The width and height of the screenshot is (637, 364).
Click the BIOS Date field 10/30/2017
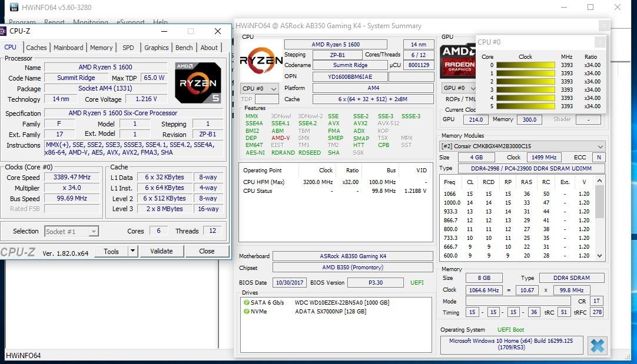pos(290,282)
